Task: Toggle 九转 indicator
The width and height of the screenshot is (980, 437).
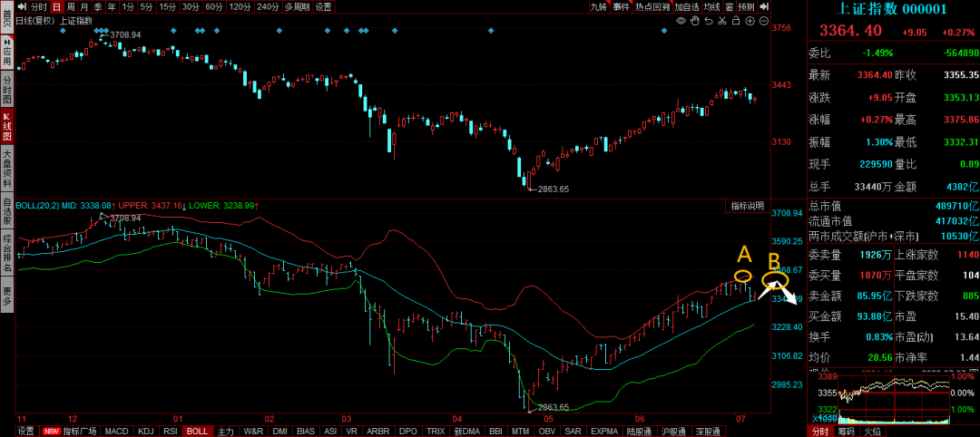Action: click(x=599, y=7)
